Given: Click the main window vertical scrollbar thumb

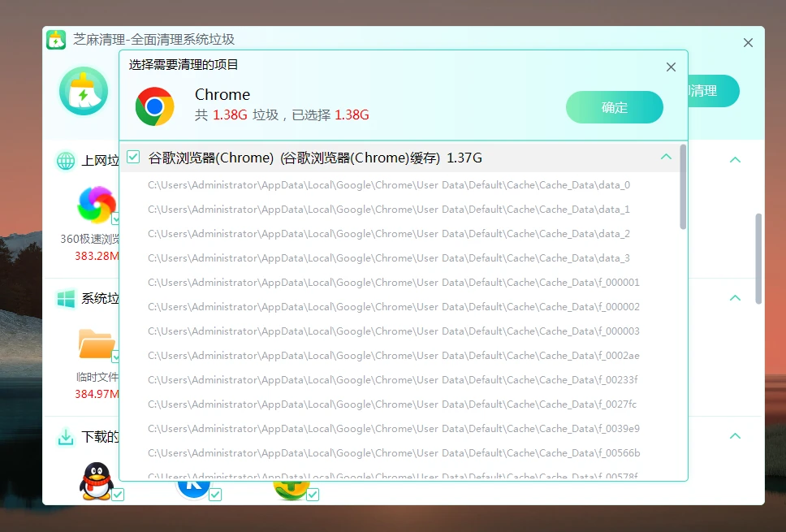Looking at the screenshot, I should [x=758, y=259].
